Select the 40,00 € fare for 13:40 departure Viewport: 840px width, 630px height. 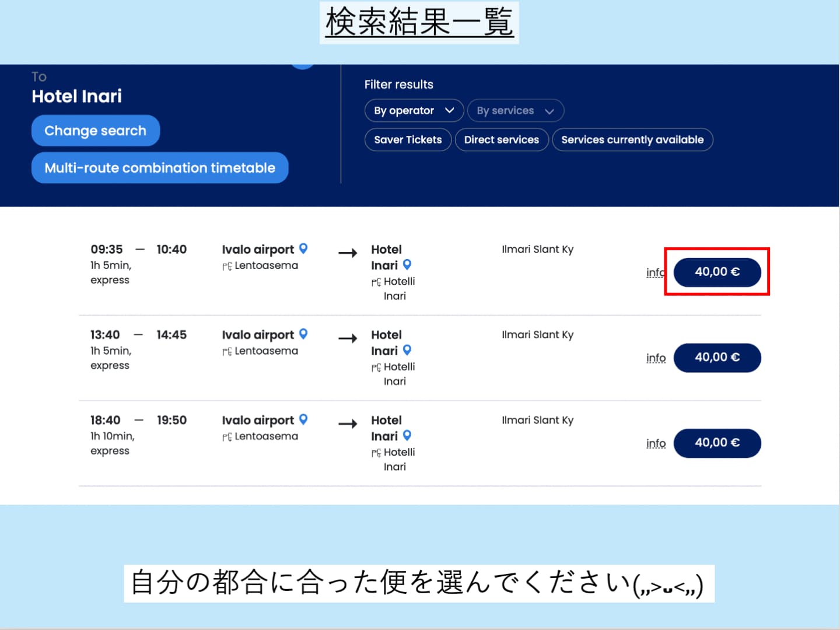pyautogui.click(x=717, y=358)
